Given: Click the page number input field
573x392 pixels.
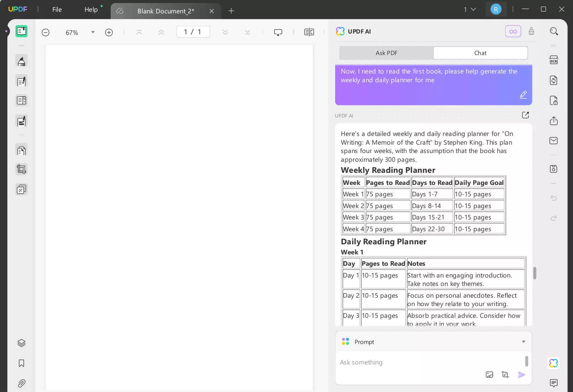Looking at the screenshot, I should click(x=193, y=32).
